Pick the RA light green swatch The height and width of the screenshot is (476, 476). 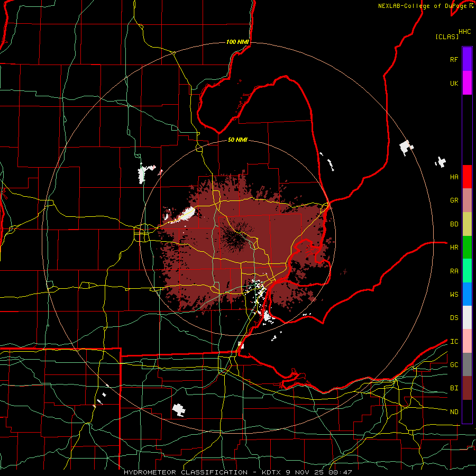click(x=467, y=271)
